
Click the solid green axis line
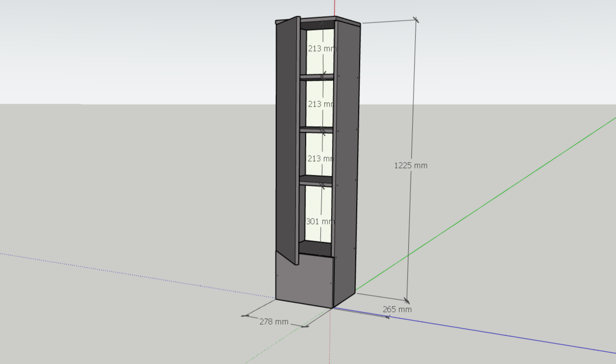point(491,197)
